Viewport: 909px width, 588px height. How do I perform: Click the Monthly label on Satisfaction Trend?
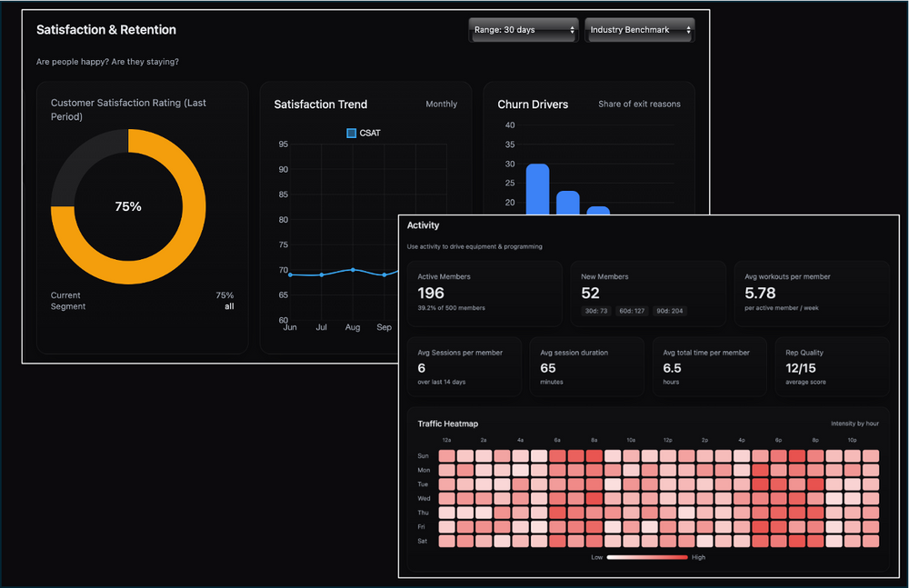(441, 105)
